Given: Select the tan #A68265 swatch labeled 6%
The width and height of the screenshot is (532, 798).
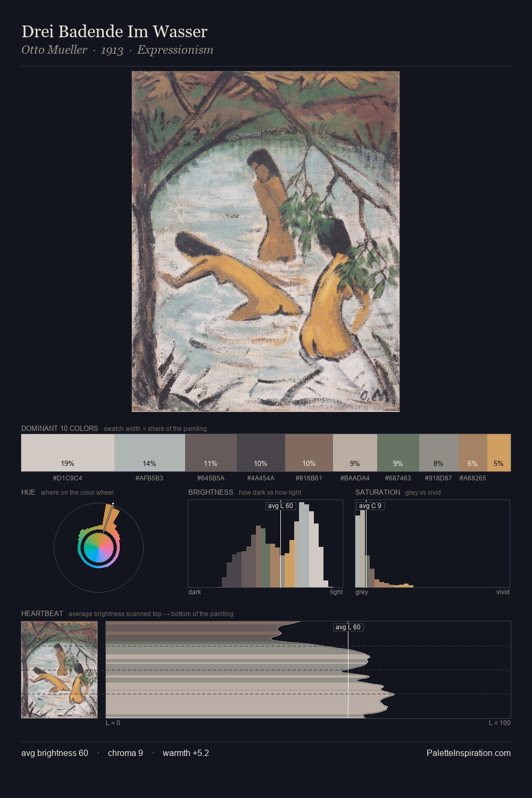Looking at the screenshot, I should coord(472,453).
